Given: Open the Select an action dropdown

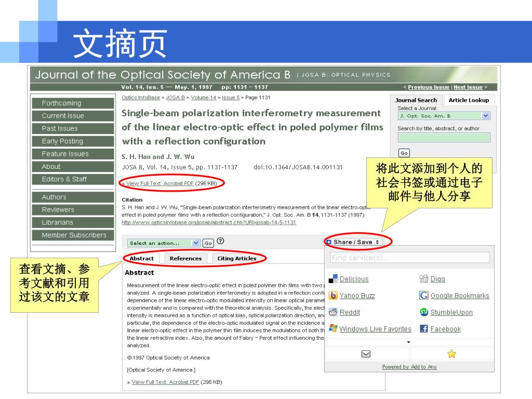Looking at the screenshot, I should tap(164, 243).
